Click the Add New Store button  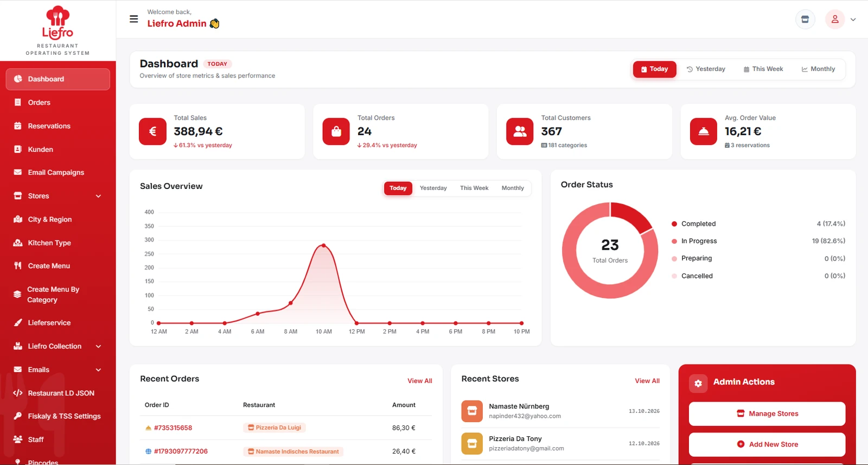[x=767, y=444]
